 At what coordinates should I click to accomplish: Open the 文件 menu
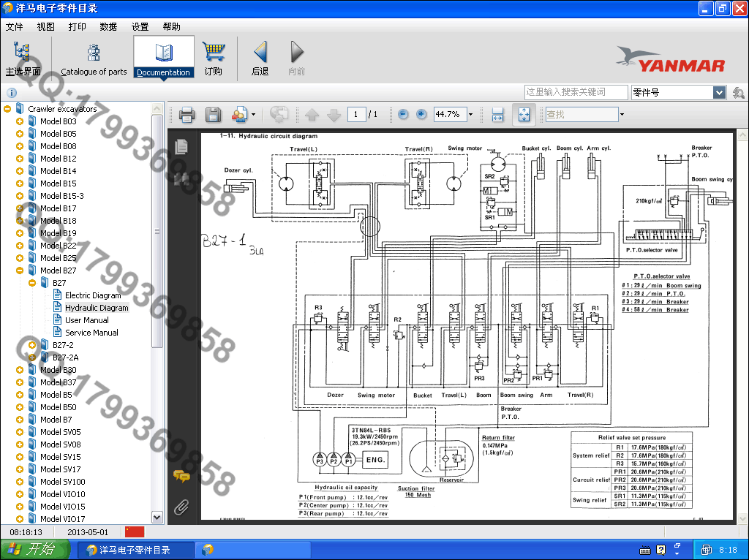15,27
